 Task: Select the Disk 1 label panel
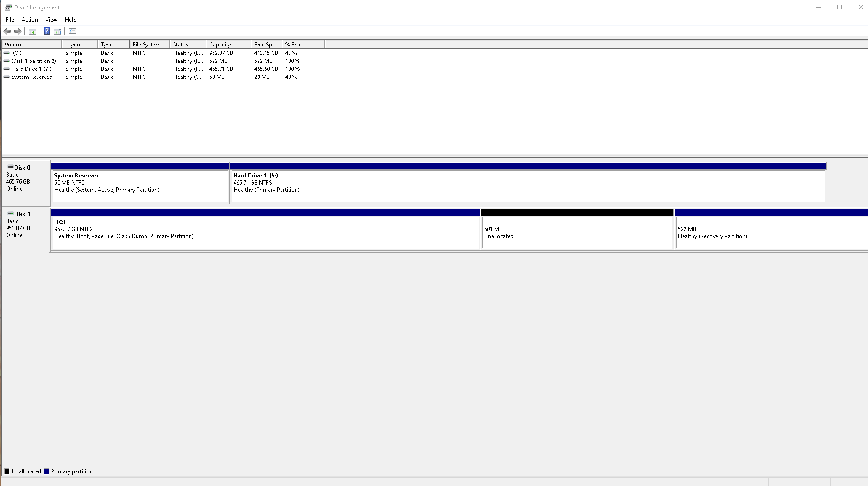(x=26, y=230)
